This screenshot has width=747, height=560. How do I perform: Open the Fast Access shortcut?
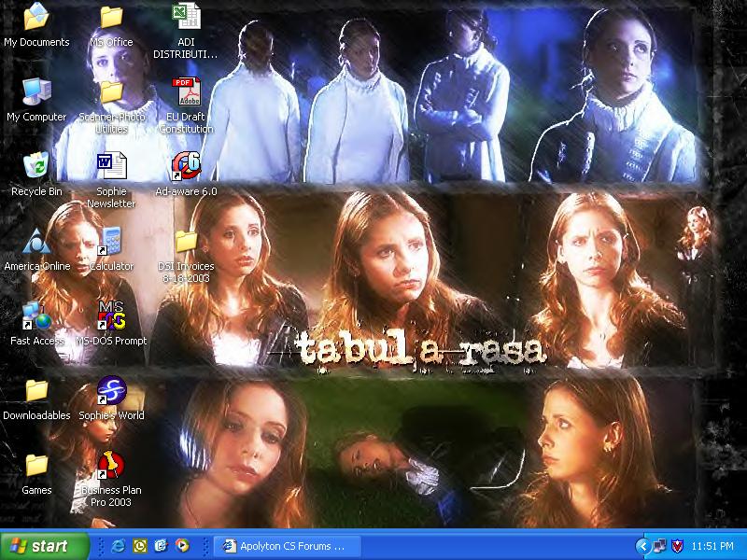click(x=36, y=315)
